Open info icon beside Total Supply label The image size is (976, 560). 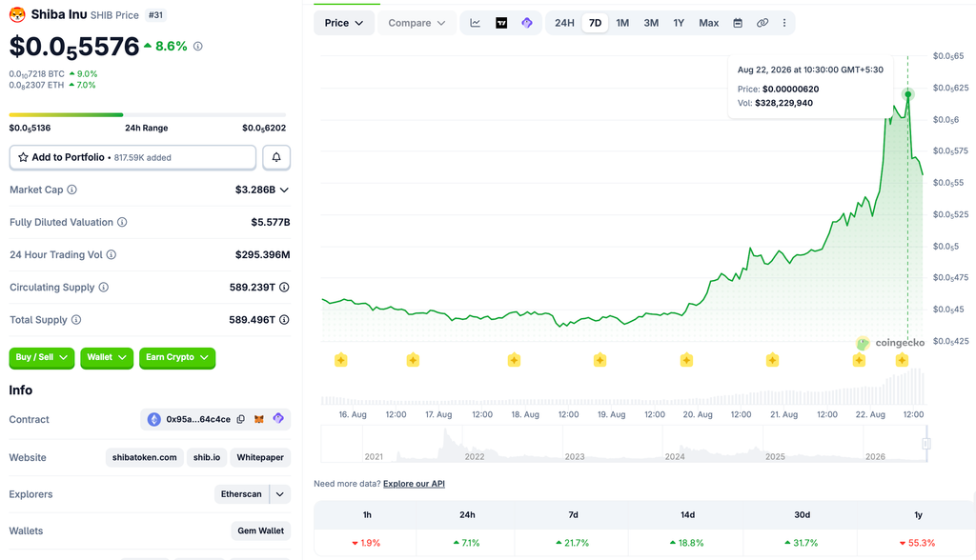coord(76,319)
